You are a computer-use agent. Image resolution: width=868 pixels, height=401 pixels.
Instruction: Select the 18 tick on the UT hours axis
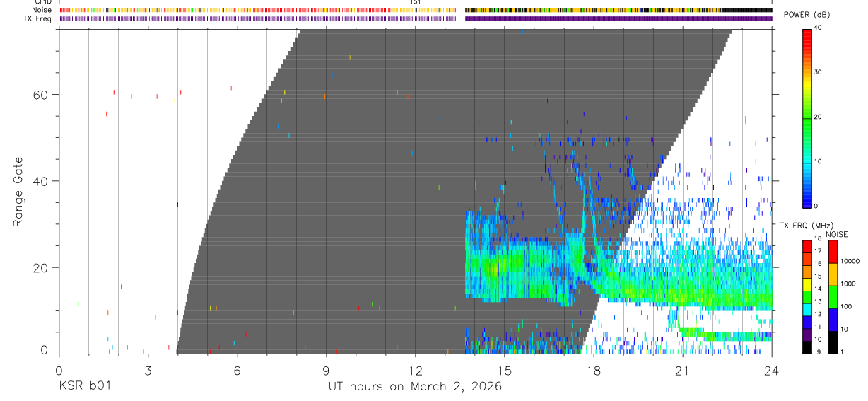[x=594, y=369]
